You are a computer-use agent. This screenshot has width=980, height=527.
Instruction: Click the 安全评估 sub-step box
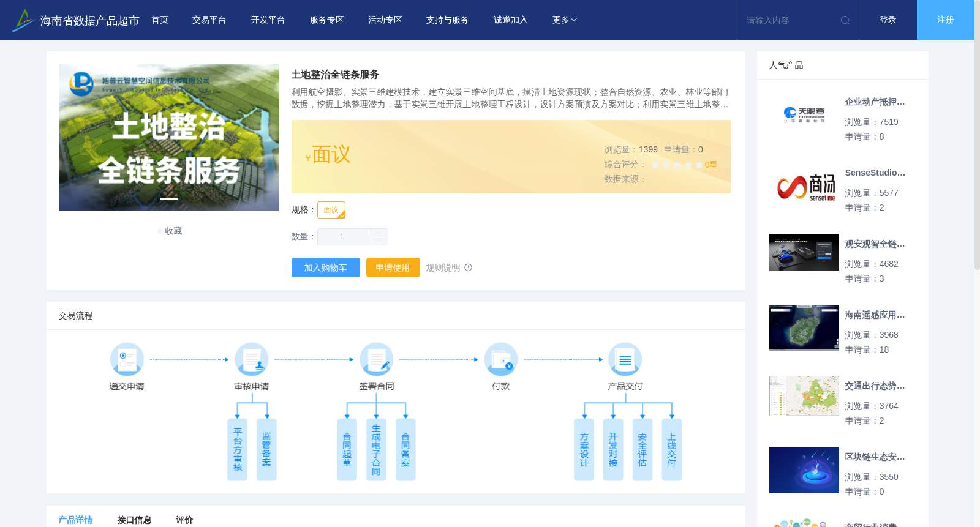click(x=643, y=450)
